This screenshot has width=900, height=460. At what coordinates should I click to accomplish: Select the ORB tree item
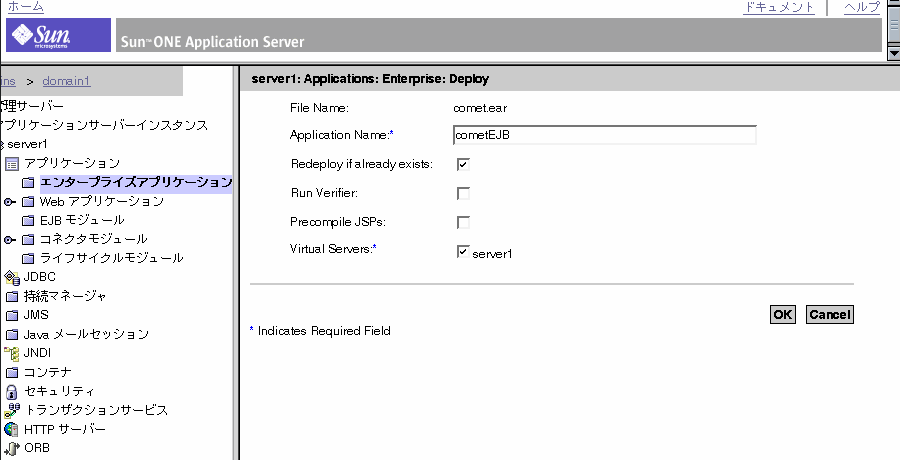(x=37, y=448)
